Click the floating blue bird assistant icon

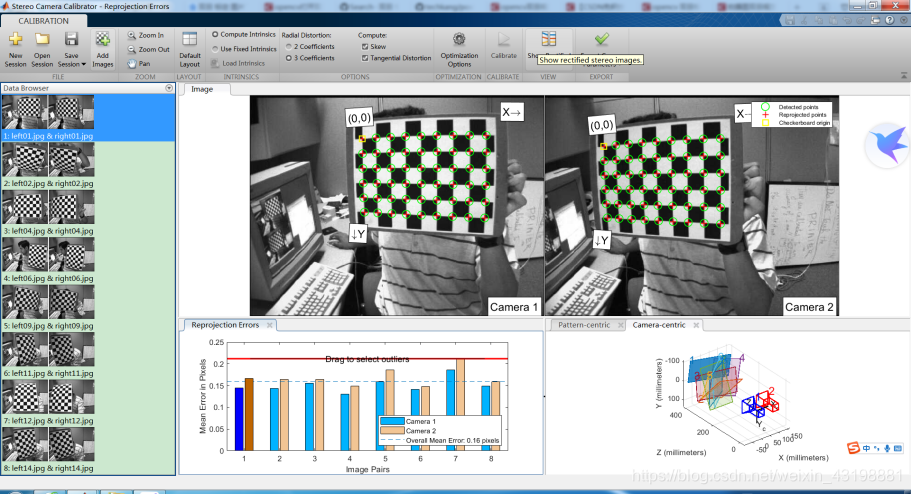887,145
